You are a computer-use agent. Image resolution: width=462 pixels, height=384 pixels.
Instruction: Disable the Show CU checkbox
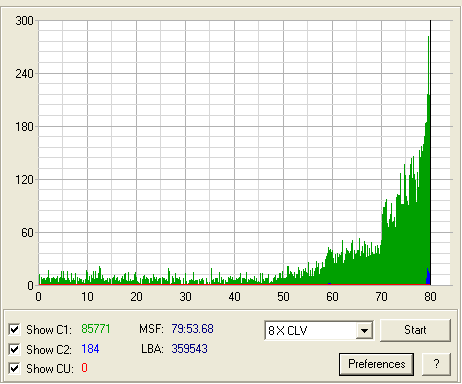(x=14, y=368)
